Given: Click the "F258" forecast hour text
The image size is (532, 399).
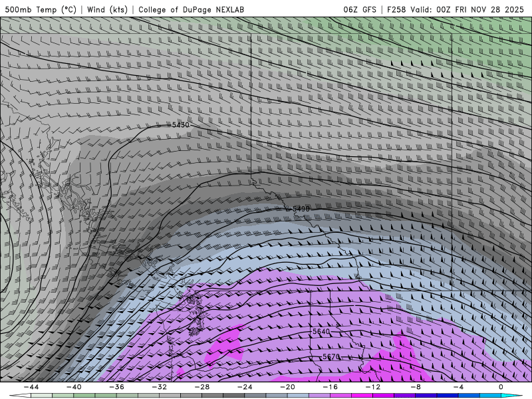Looking at the screenshot, I should point(396,10).
